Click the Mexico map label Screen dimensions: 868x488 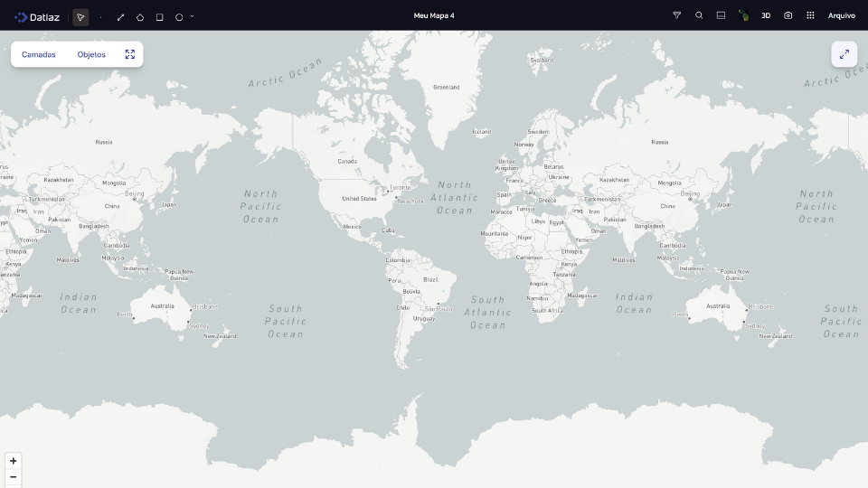pyautogui.click(x=352, y=226)
